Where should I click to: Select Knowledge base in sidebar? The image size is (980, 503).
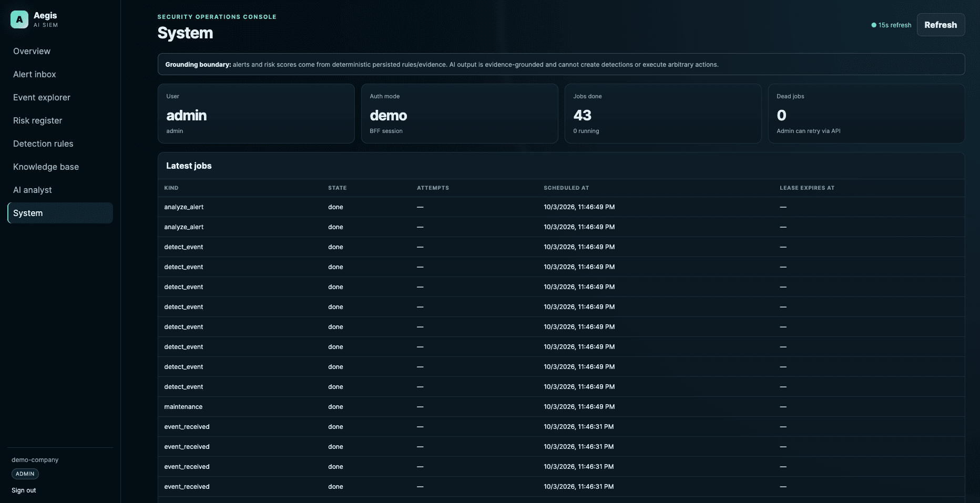tap(60, 167)
